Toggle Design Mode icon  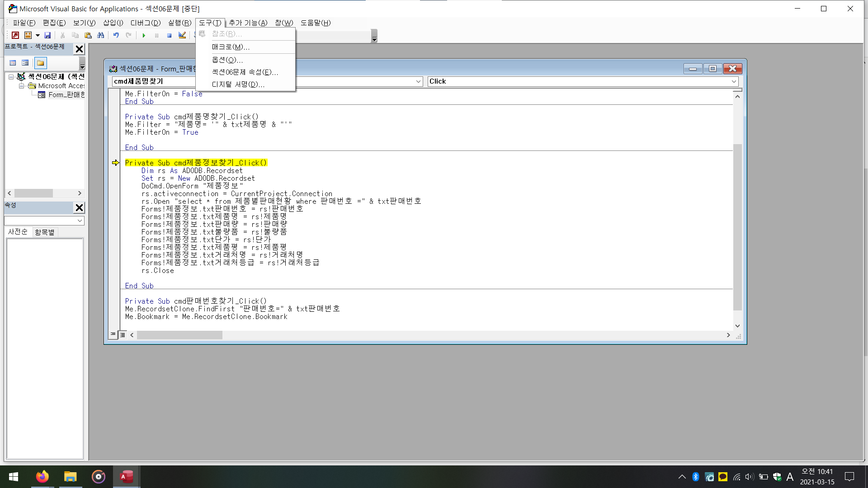click(182, 35)
